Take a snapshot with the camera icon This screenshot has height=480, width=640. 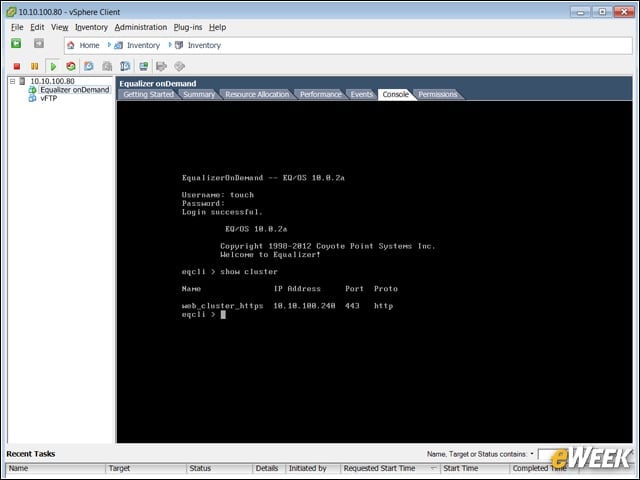[x=89, y=66]
